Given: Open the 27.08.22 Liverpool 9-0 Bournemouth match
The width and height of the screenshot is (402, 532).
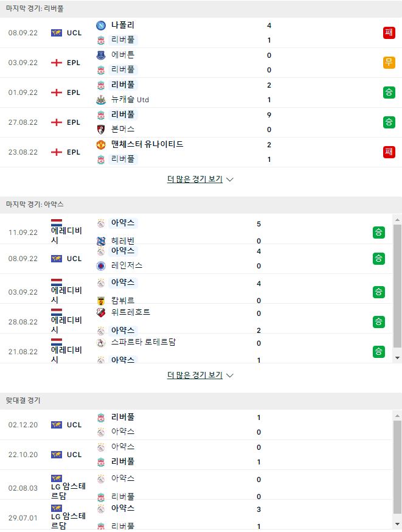Looking at the screenshot, I should click(x=201, y=122).
